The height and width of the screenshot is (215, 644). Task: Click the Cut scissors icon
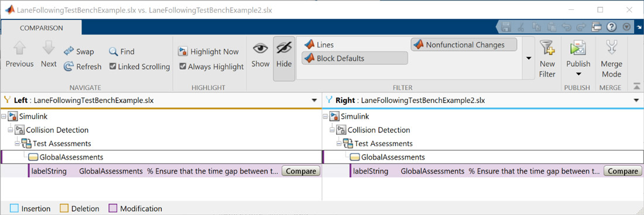(x=521, y=27)
